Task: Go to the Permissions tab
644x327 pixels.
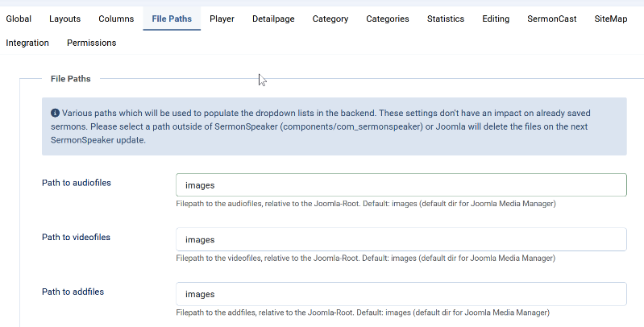Action: point(91,43)
